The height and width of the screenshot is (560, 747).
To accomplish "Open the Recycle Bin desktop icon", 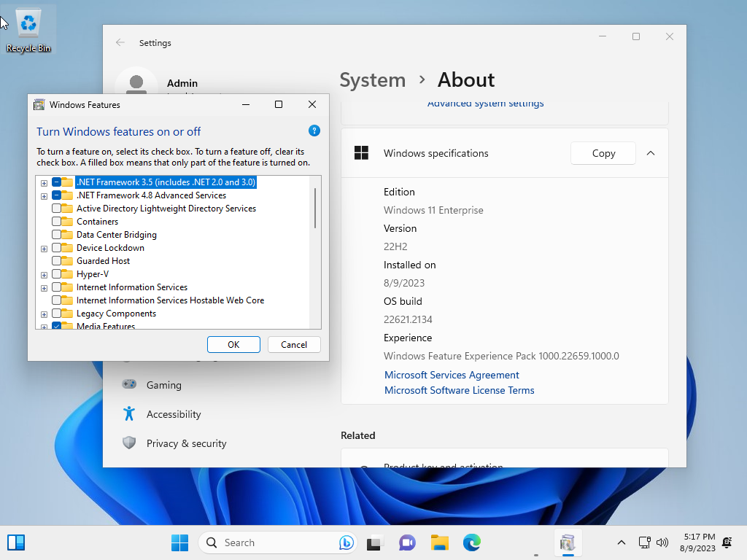I will coord(28,31).
